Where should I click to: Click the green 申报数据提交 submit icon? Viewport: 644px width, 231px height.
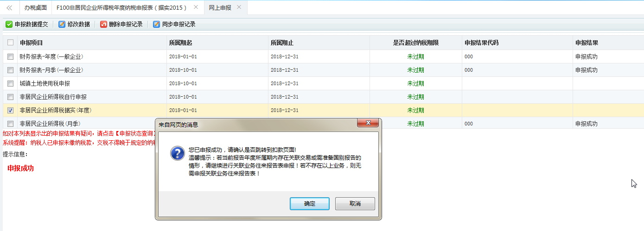9,25
